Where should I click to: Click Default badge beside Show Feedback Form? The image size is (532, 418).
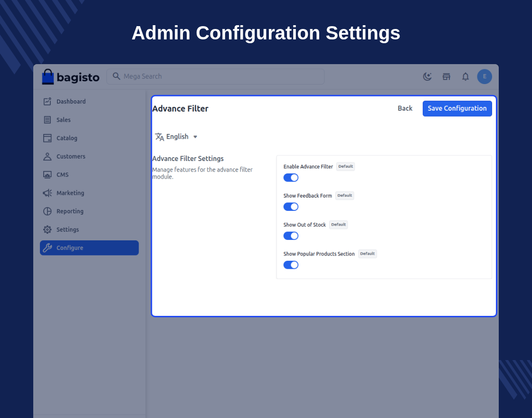(x=344, y=196)
